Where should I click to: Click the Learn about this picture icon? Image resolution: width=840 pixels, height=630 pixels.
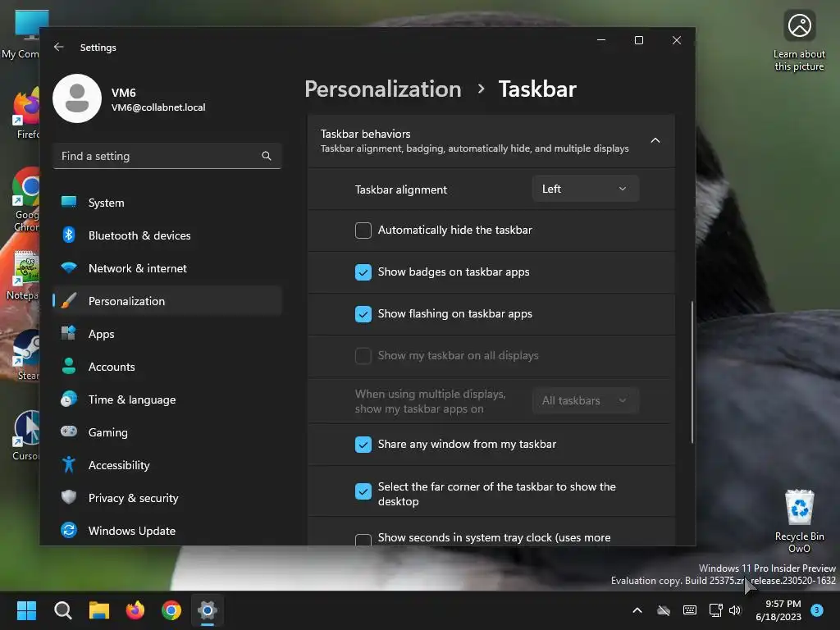799,41
